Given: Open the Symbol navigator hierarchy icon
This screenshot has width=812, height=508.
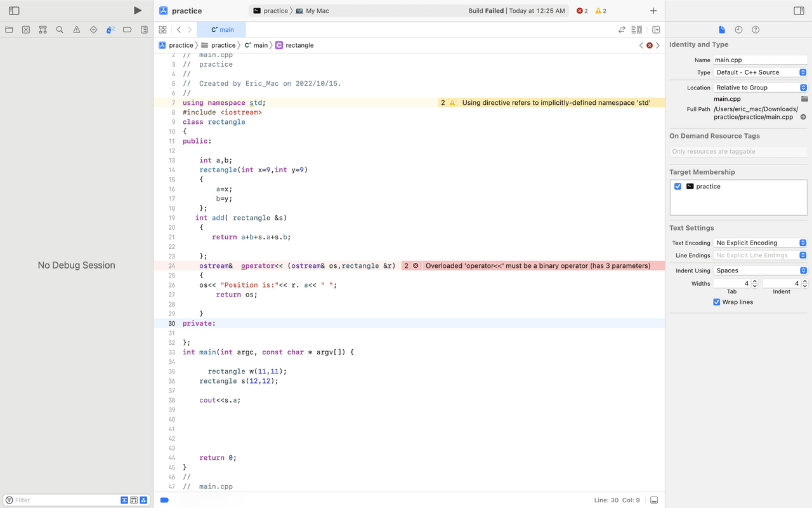Looking at the screenshot, I should pos(43,30).
